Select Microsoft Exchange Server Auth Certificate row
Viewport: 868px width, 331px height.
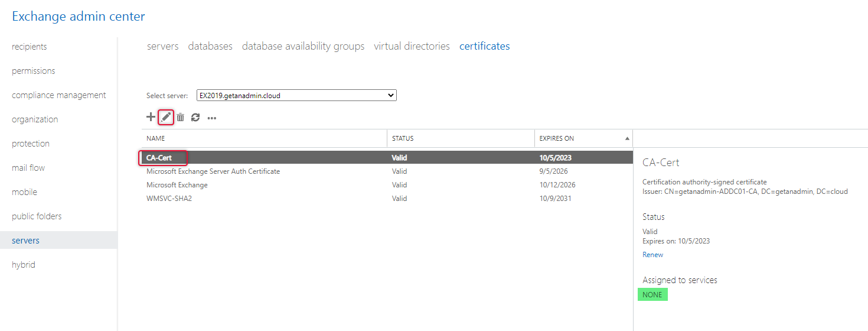tap(387, 171)
